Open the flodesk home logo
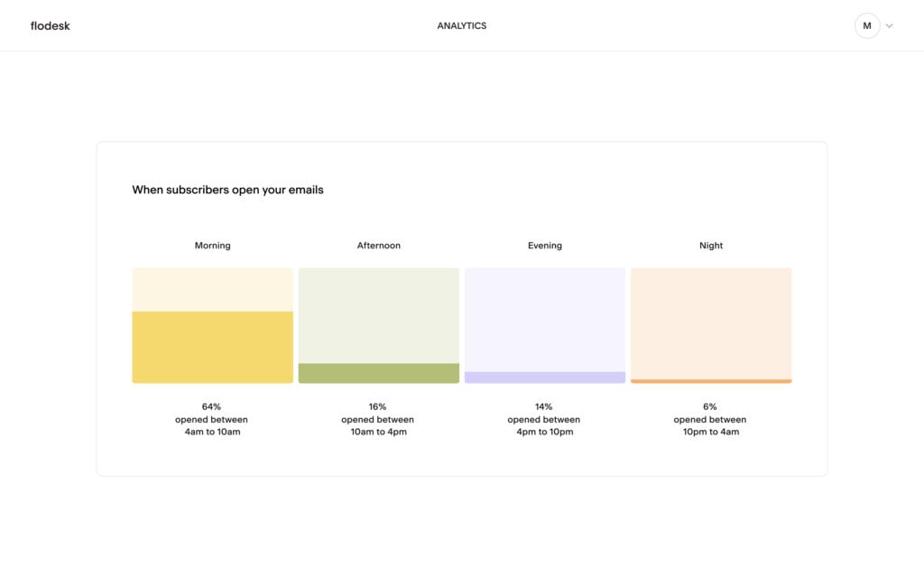924x578 pixels. 50,25
